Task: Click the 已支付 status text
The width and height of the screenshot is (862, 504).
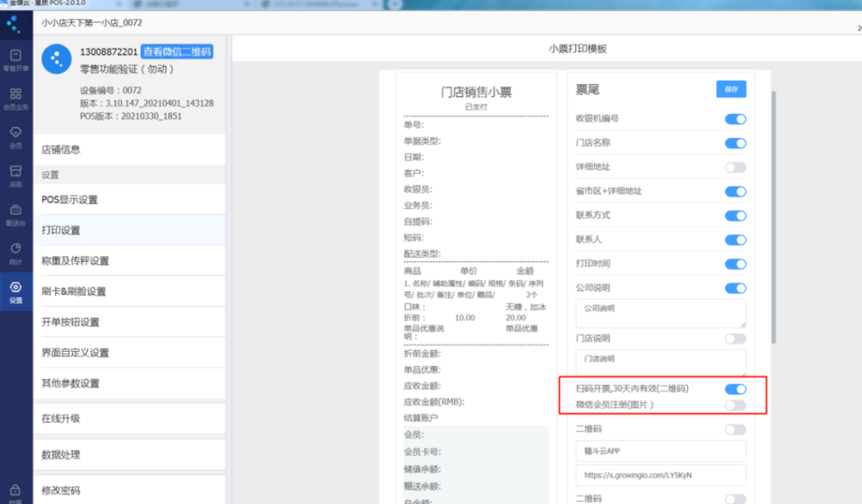Action: click(476, 106)
